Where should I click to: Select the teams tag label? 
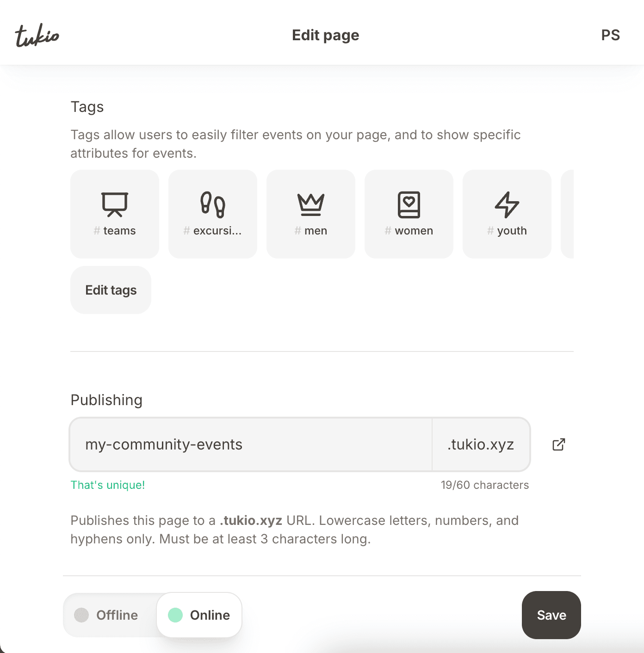pyautogui.click(x=119, y=231)
